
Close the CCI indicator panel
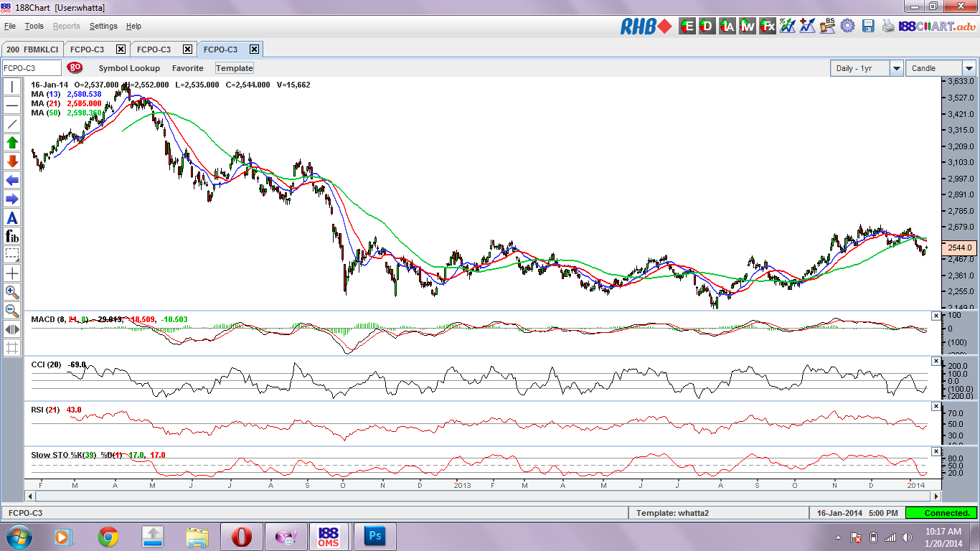(936, 361)
